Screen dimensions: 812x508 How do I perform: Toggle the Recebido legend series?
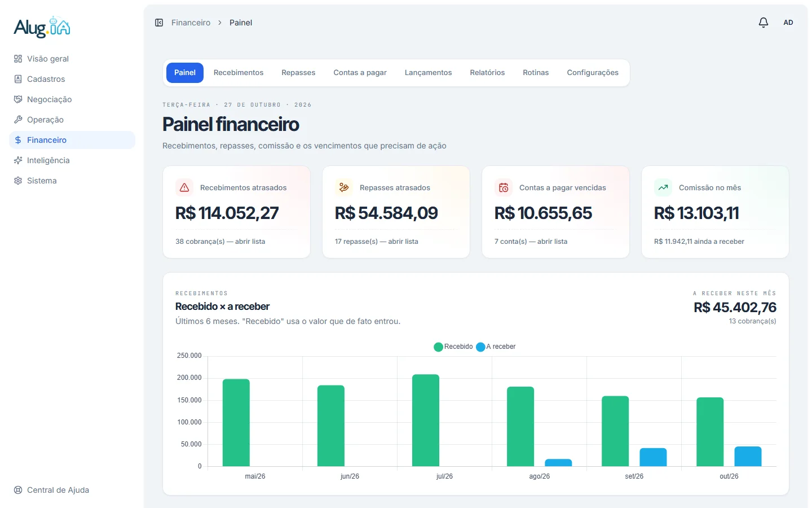click(453, 347)
